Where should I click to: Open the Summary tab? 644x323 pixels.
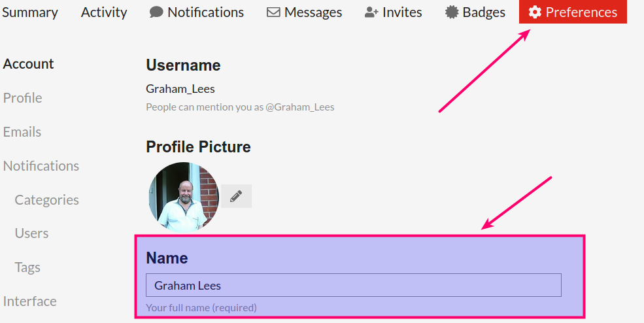pyautogui.click(x=29, y=12)
